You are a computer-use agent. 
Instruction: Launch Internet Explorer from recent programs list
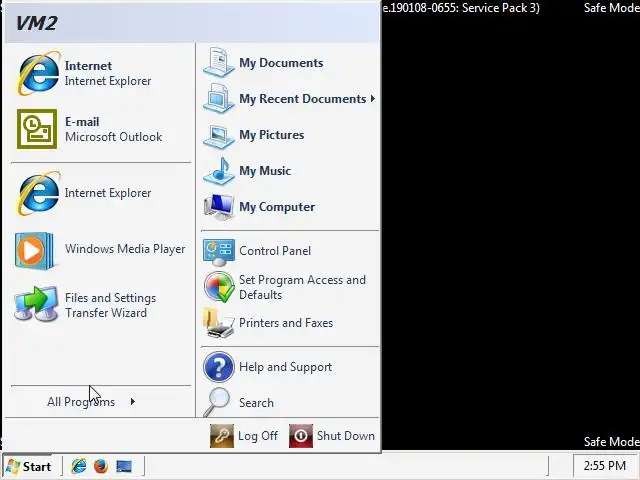tap(38, 193)
